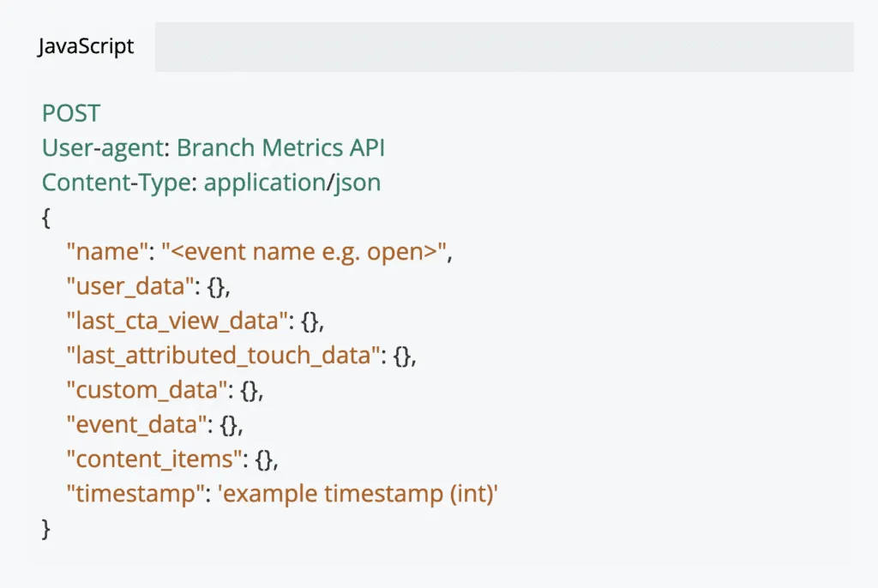Click the "content_items" line
The image size is (878, 588).
tap(172, 459)
